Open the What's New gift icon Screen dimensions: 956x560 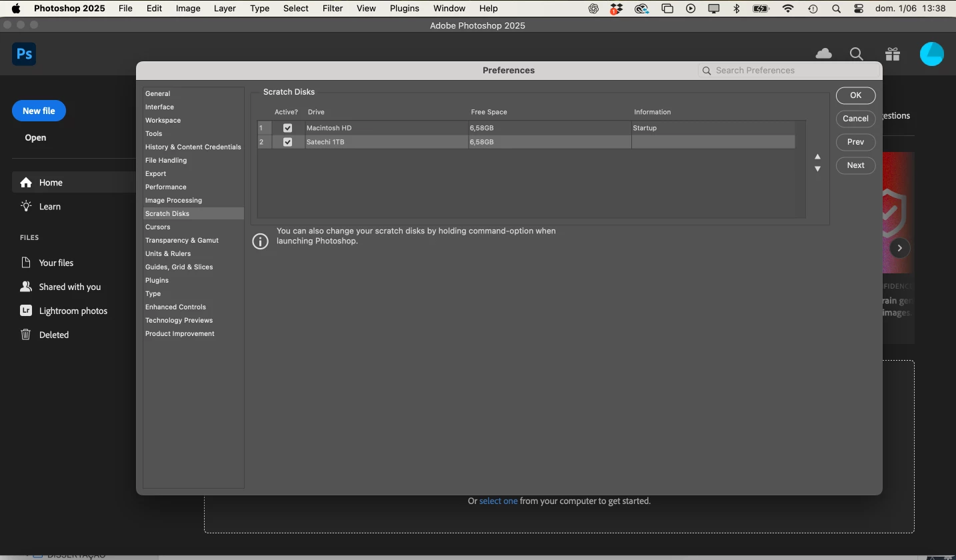[893, 54]
